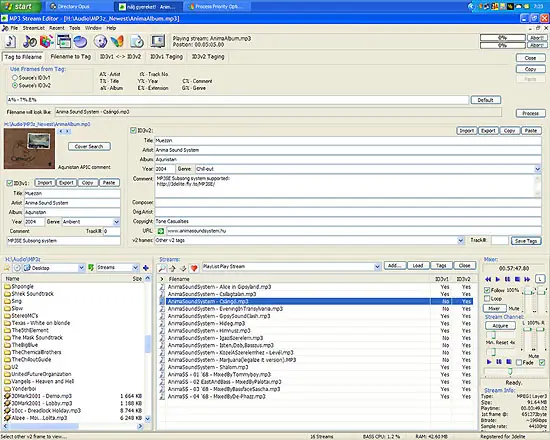Click the blue sphere toolbar icon
This screenshot has height=440, width=550.
81,42
